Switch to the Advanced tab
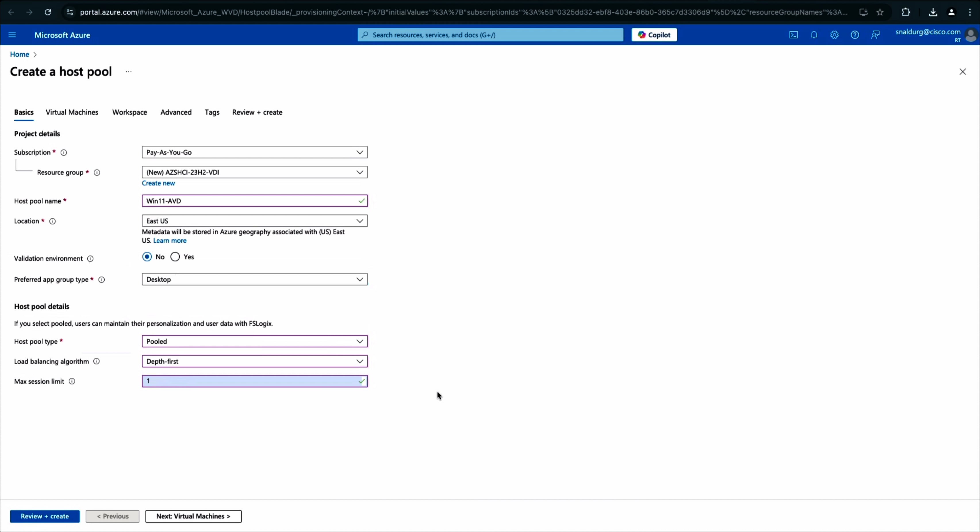 coord(176,112)
